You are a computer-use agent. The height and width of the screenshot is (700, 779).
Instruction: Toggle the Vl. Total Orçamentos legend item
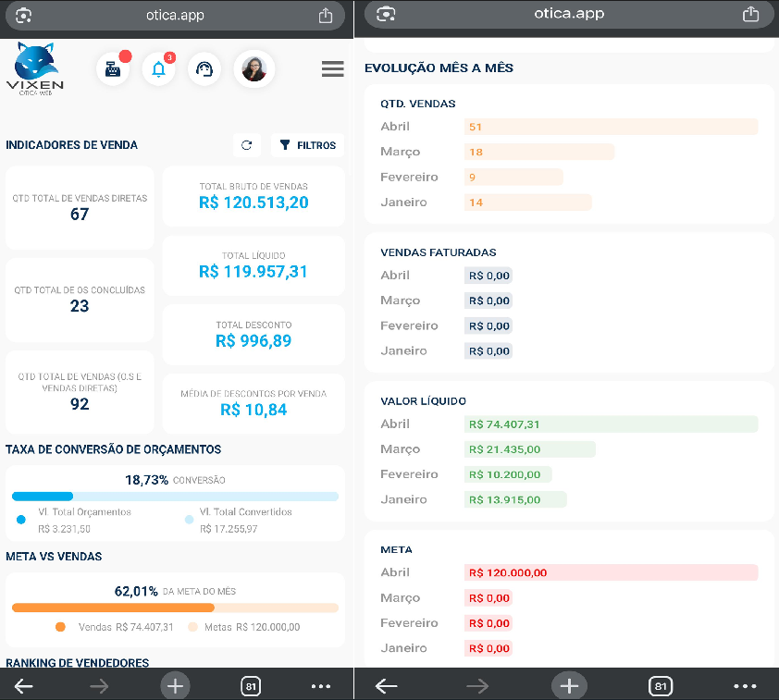pyautogui.click(x=83, y=512)
